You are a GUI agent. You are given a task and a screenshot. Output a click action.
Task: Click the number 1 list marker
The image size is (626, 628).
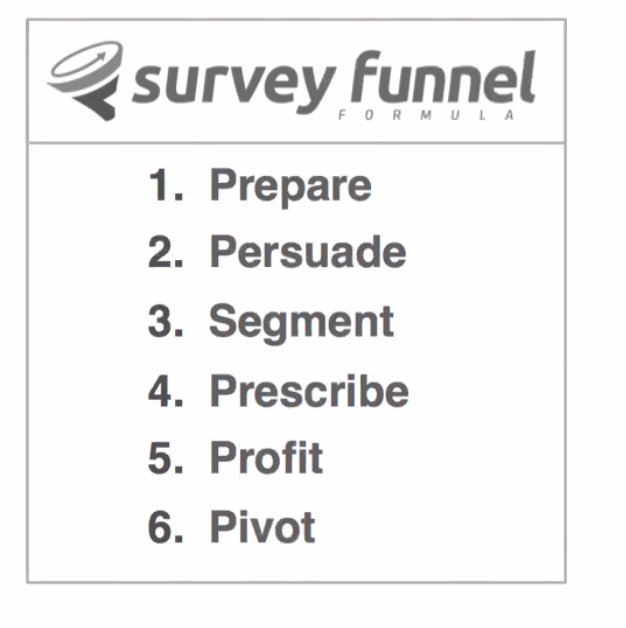166,185
